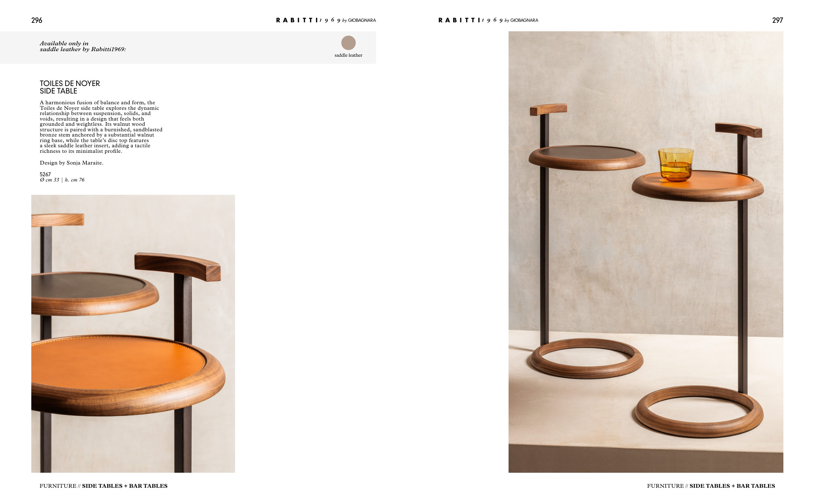The width and height of the screenshot is (815, 504).
Task: Select page number 296
Action: coord(37,20)
